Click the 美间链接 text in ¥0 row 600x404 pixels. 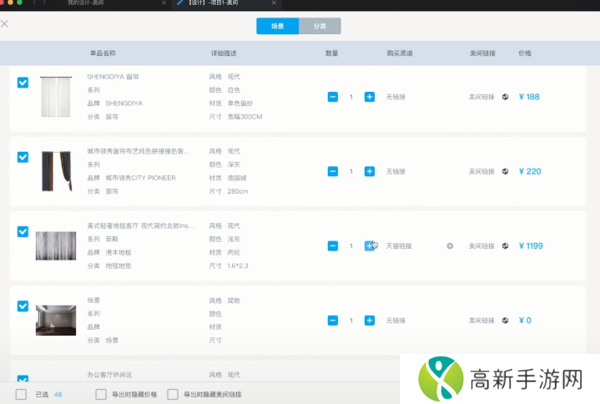pos(482,321)
